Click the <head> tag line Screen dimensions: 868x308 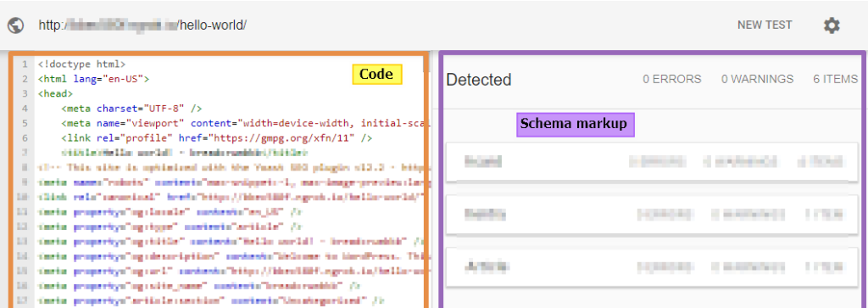point(55,93)
